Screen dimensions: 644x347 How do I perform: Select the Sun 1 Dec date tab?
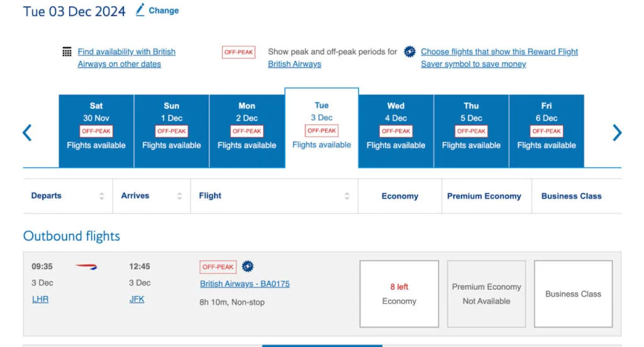172,131
